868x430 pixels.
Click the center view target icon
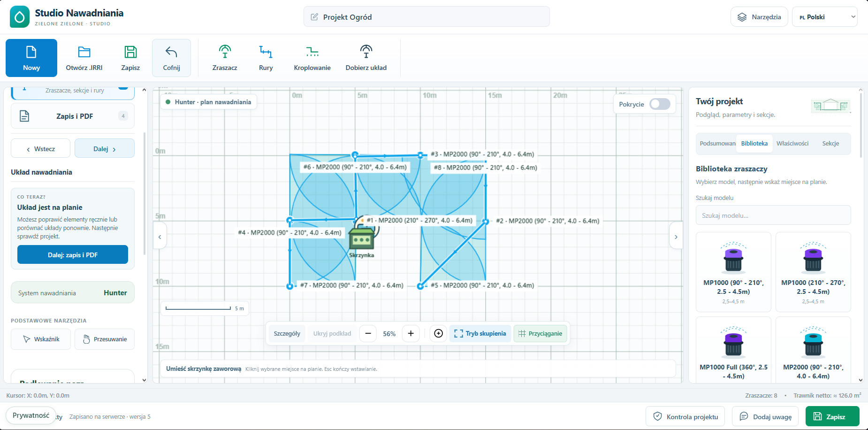pos(438,333)
